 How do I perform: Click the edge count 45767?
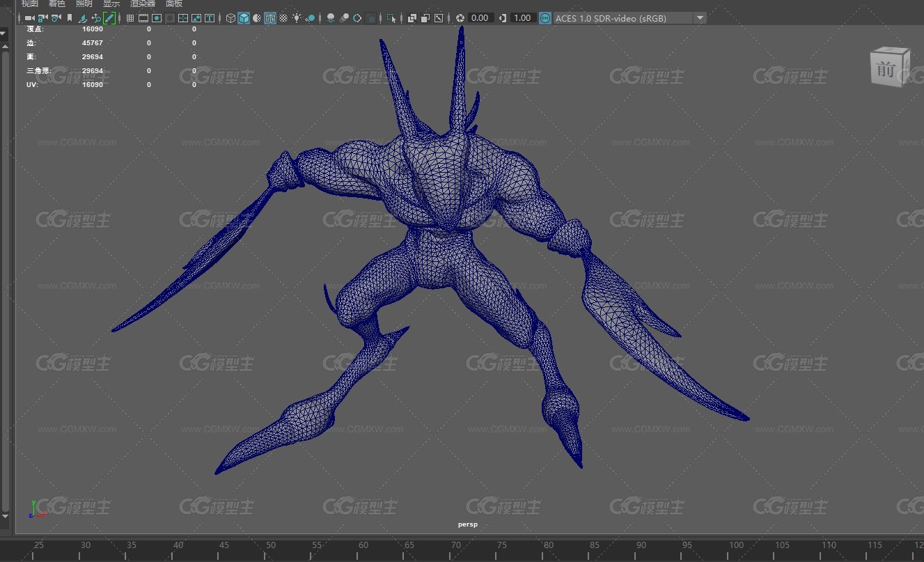[x=92, y=43]
